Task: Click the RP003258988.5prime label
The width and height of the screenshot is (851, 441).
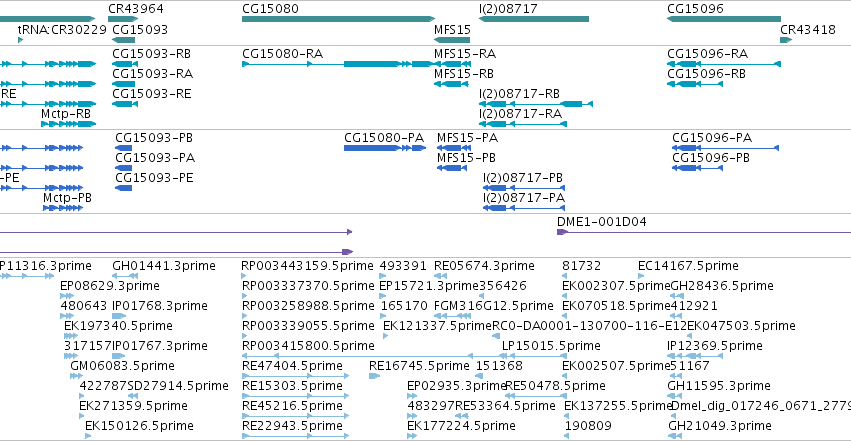Action: (308, 306)
